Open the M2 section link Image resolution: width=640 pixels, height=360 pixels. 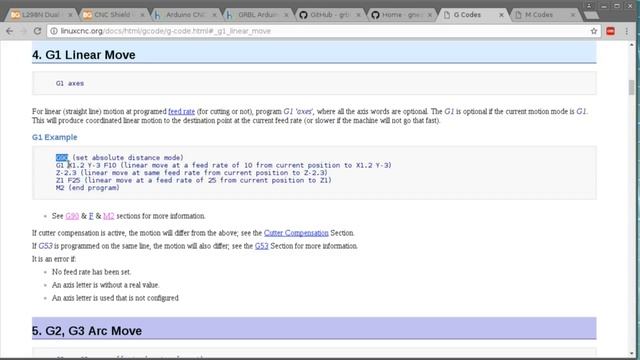[109, 216]
